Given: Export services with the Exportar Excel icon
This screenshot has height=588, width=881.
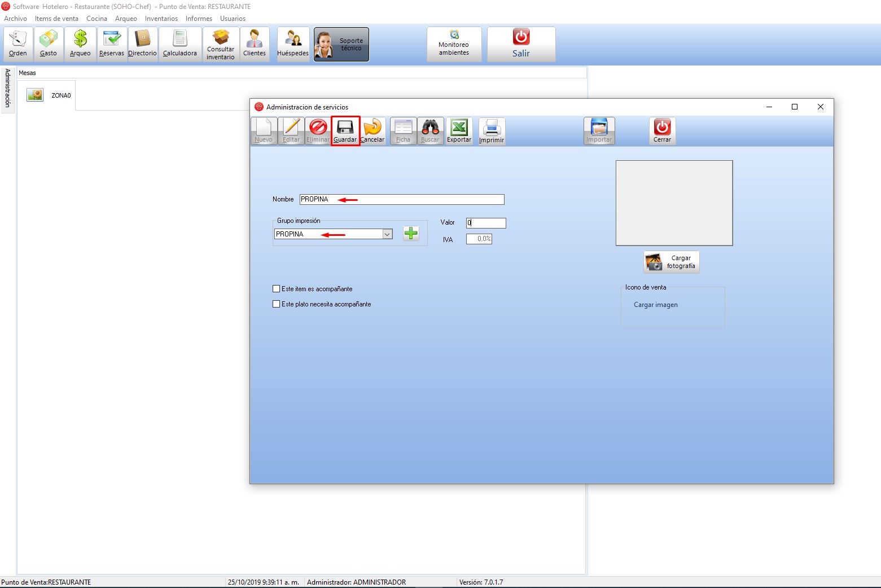Looking at the screenshot, I should 459,131.
